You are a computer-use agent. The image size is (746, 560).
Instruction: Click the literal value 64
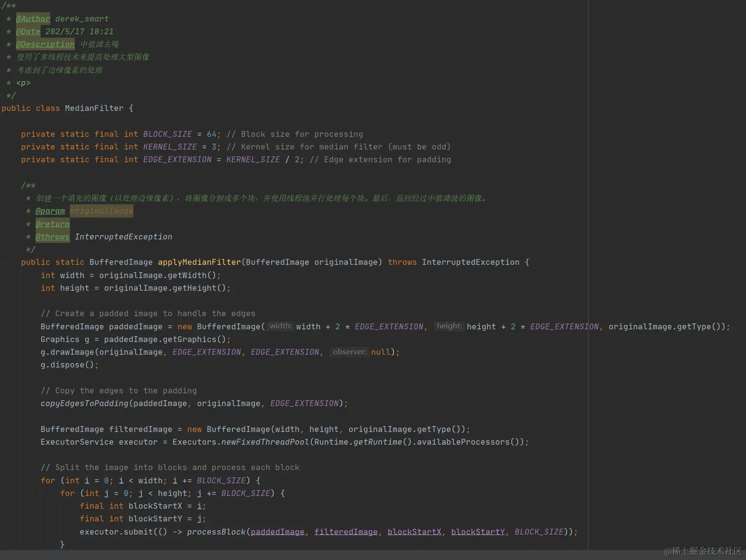[x=212, y=134]
